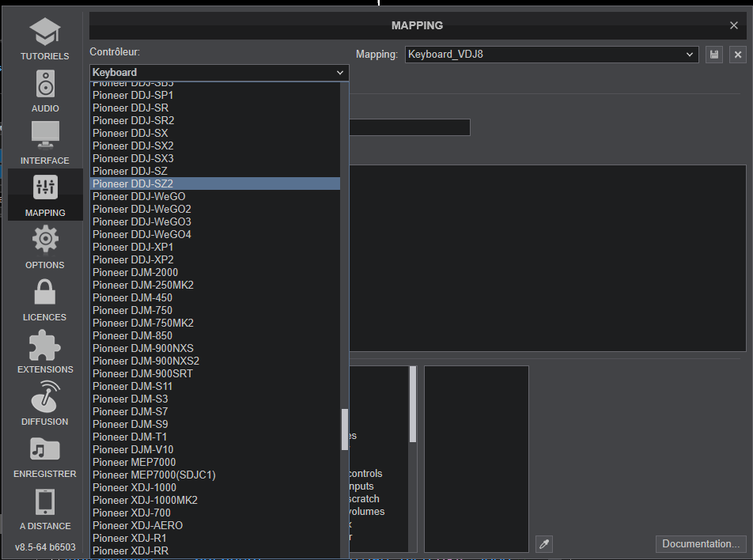Select Pioneer DJM-S3 mixer
Screen dimensions: 753x560
point(214,399)
